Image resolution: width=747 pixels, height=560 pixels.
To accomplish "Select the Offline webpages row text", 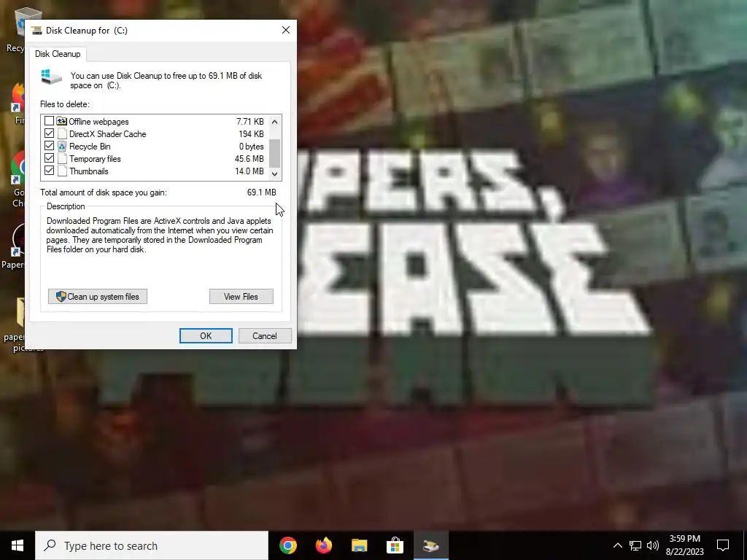I will pos(98,122).
